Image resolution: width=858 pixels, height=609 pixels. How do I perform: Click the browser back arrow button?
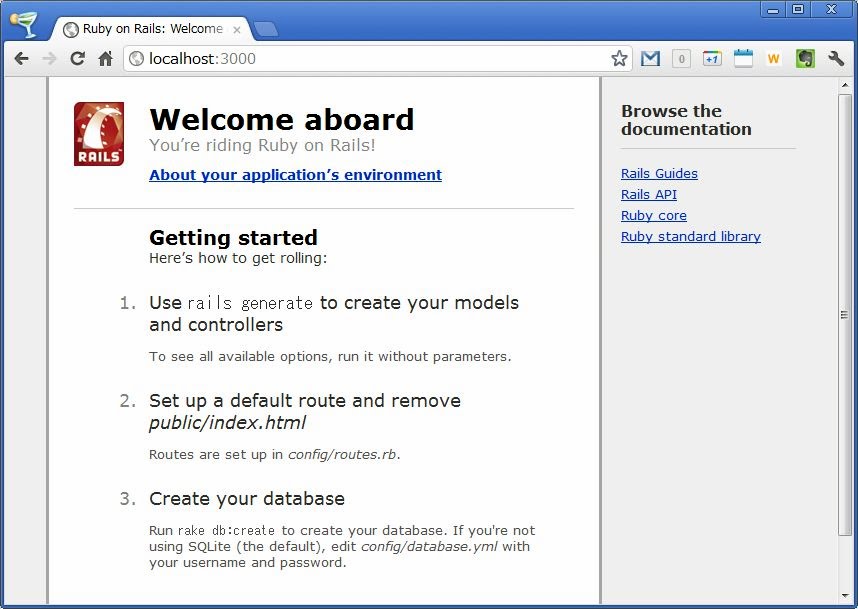[x=21, y=59]
